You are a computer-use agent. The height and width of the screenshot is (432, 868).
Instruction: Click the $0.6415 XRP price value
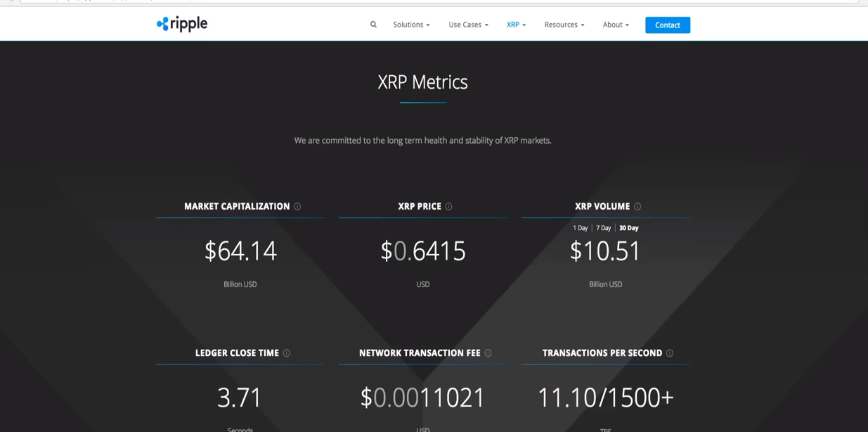423,251
